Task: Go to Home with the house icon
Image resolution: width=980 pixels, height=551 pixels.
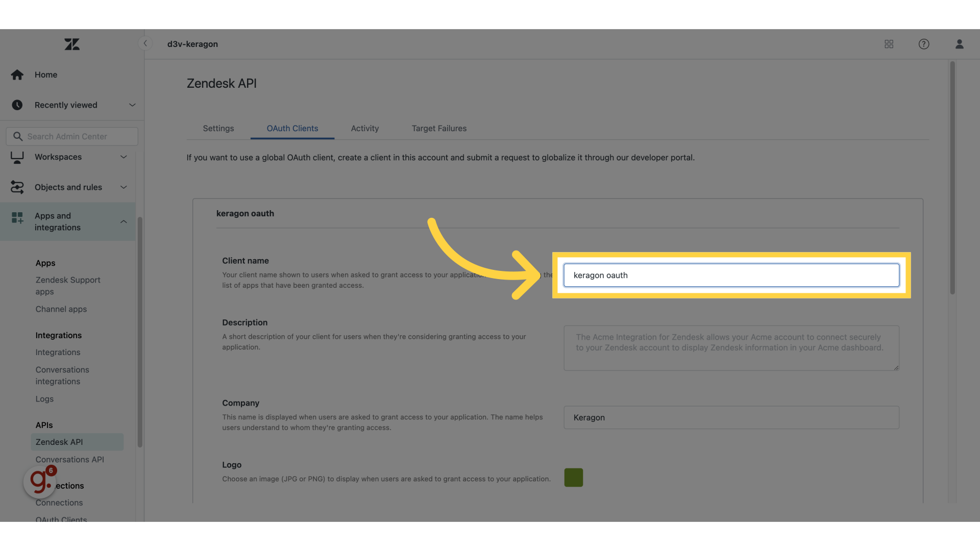Action: point(17,75)
